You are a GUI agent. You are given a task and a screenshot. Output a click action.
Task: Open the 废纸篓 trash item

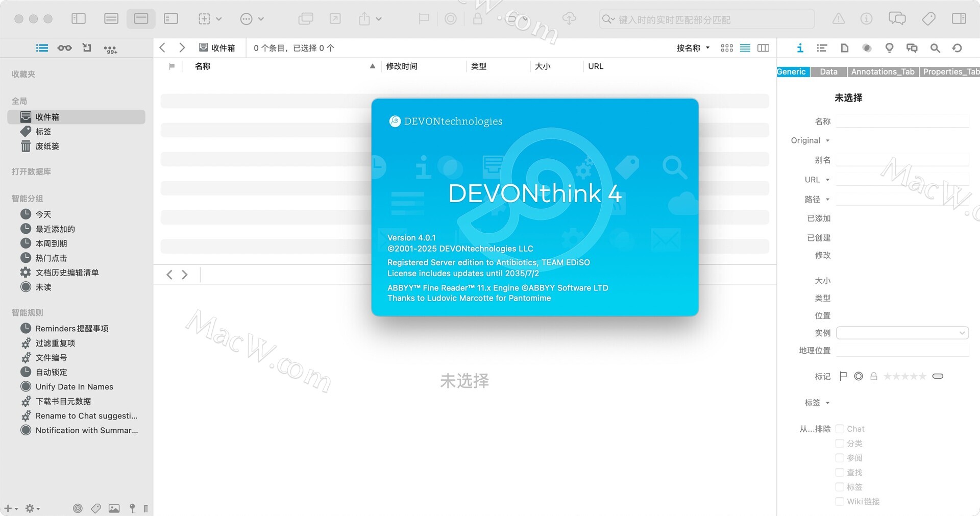(47, 146)
